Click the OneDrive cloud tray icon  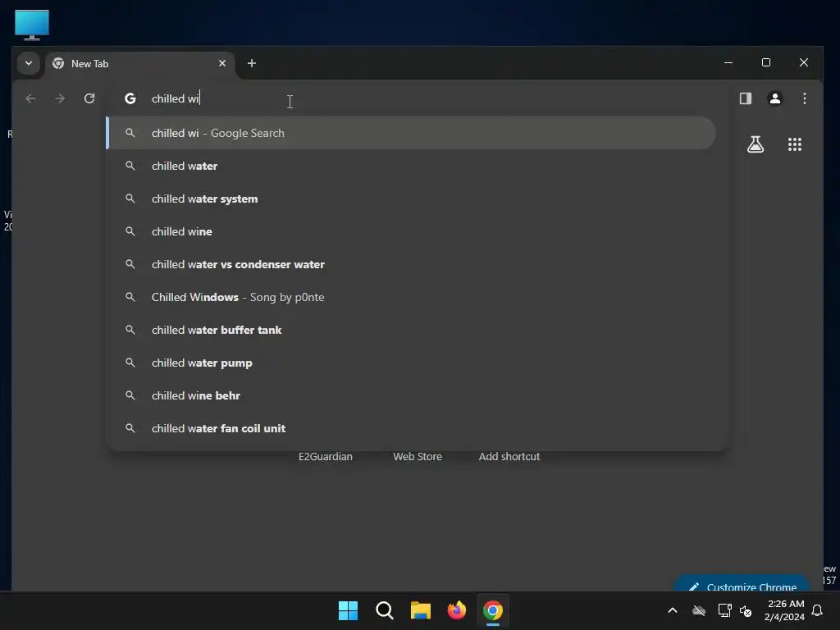[699, 610]
